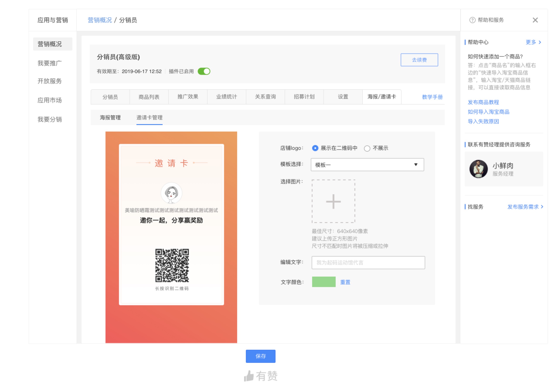Click the 去续费 button
This screenshot has height=392, width=558.
(x=419, y=60)
